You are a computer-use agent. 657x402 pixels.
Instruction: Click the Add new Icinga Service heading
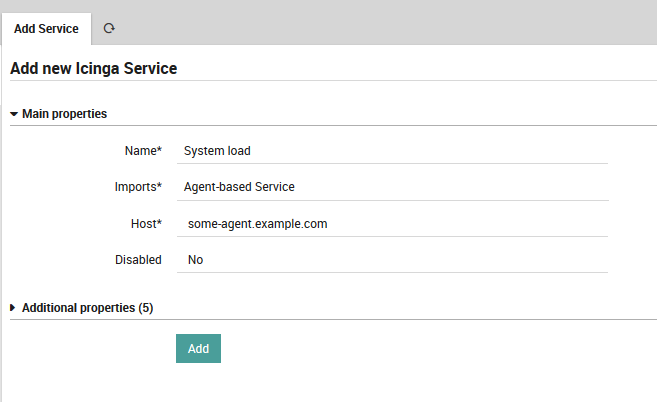point(93,69)
